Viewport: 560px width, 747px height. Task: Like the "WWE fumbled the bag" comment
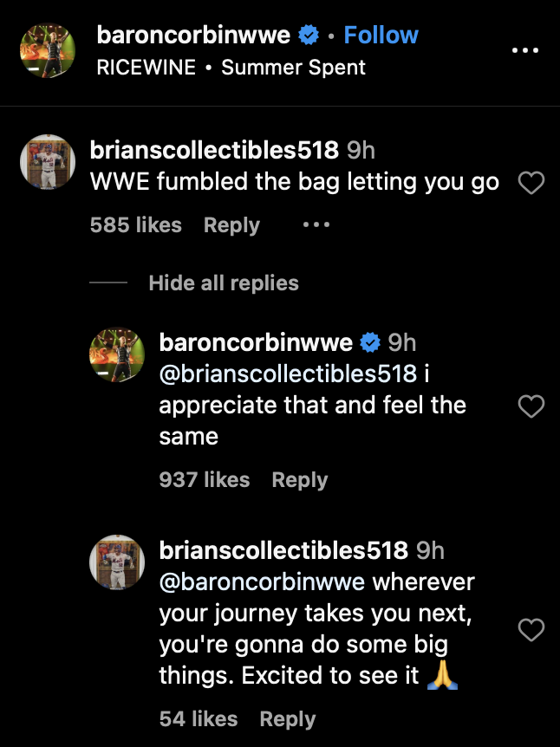click(x=530, y=183)
